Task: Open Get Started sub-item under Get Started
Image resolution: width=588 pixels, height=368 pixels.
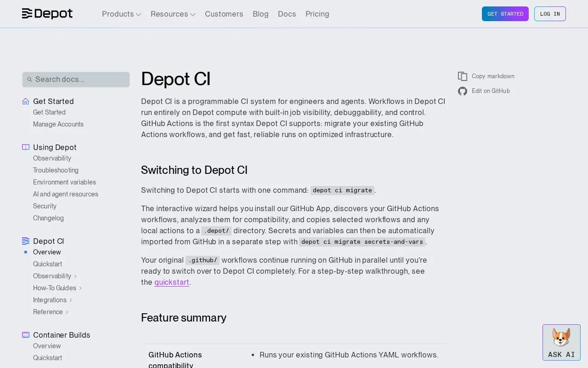Action: point(49,112)
